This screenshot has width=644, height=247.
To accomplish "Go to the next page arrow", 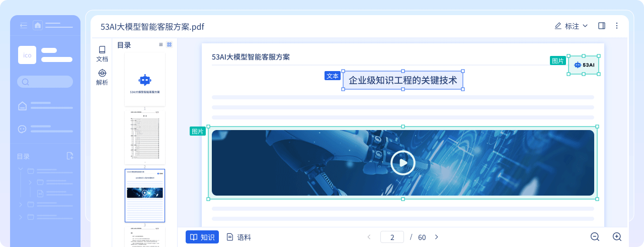I will (436, 237).
